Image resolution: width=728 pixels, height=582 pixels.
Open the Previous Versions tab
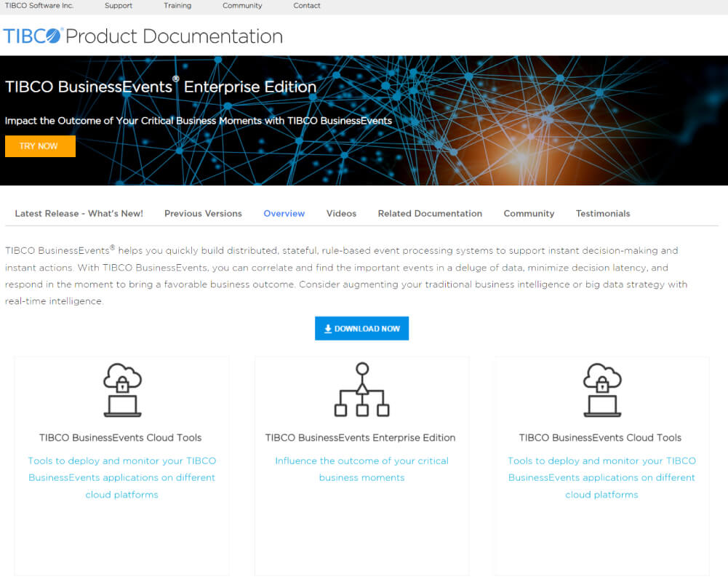[203, 214]
